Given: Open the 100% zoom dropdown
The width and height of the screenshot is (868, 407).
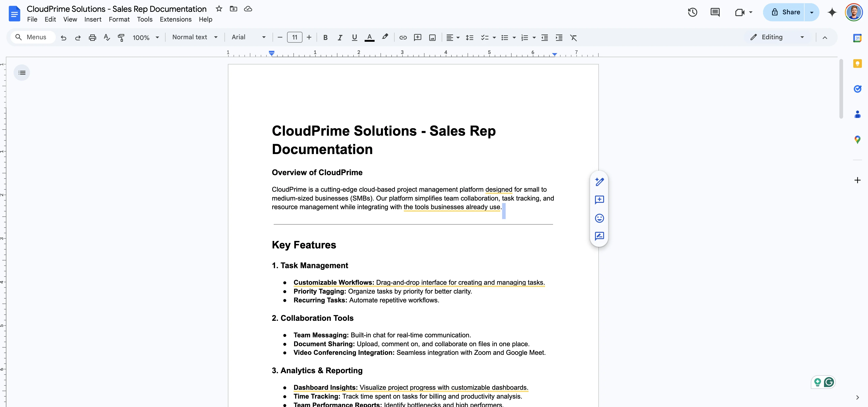Looking at the screenshot, I should tap(146, 37).
